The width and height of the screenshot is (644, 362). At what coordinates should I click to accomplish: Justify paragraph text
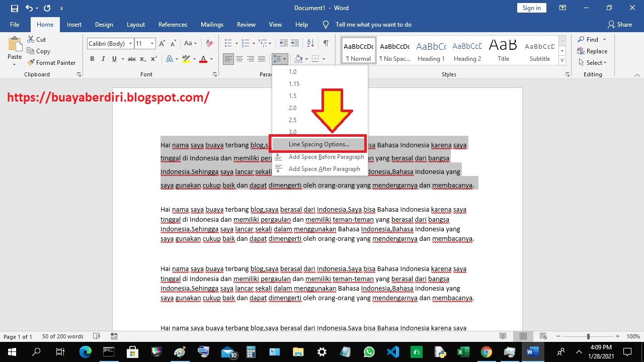point(262,59)
